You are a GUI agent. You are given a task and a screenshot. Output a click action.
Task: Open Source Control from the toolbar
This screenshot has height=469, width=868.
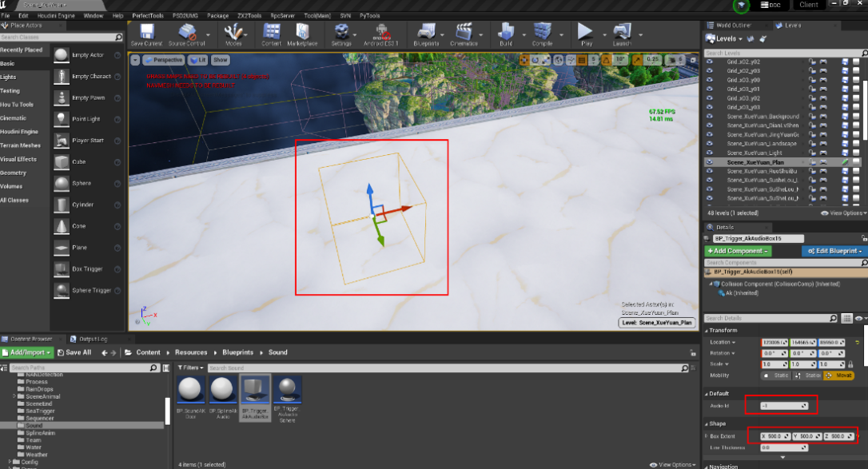[x=187, y=31]
